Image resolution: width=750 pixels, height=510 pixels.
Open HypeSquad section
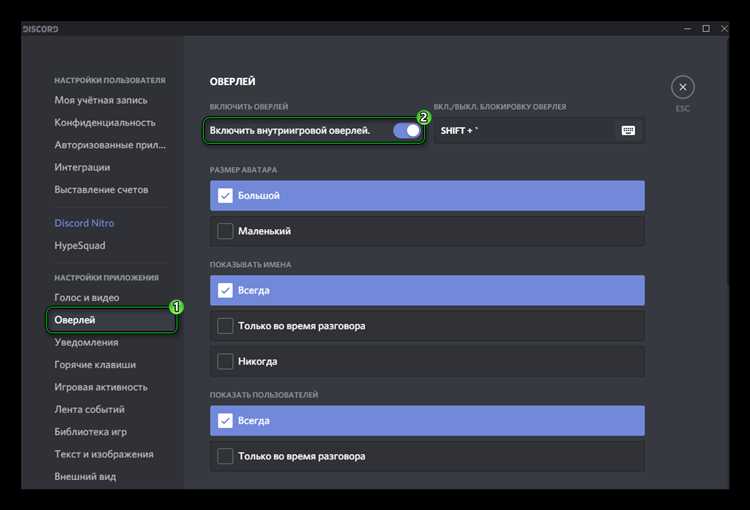click(80, 245)
